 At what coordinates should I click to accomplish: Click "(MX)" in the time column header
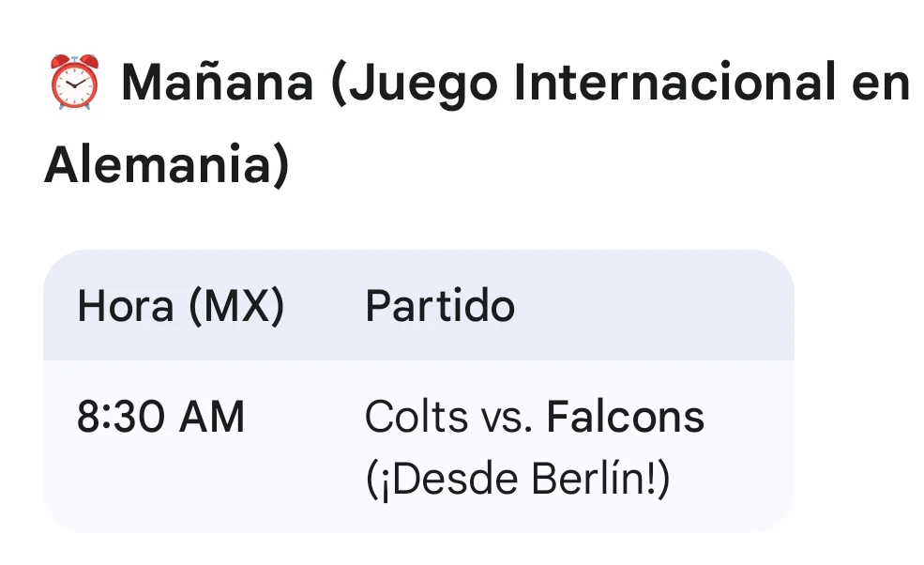236,307
